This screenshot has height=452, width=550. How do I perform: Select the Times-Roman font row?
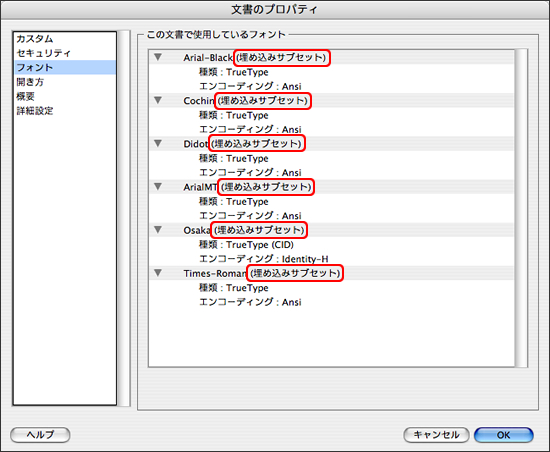point(332,273)
